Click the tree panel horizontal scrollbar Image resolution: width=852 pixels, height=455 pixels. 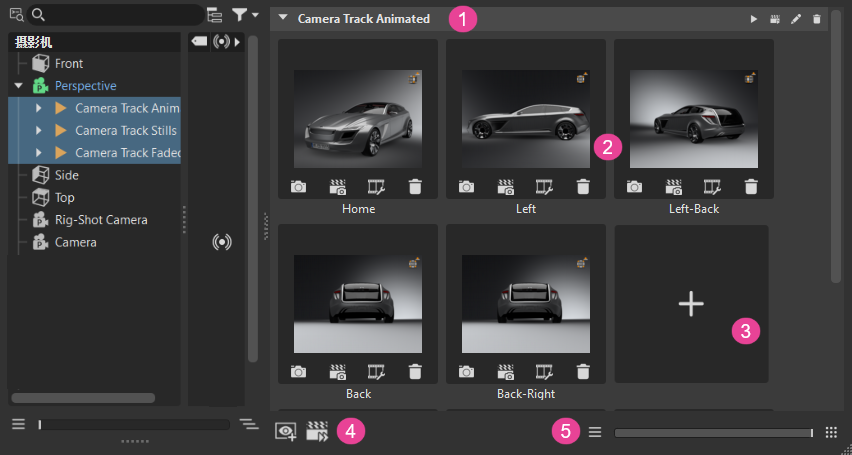click(83, 398)
